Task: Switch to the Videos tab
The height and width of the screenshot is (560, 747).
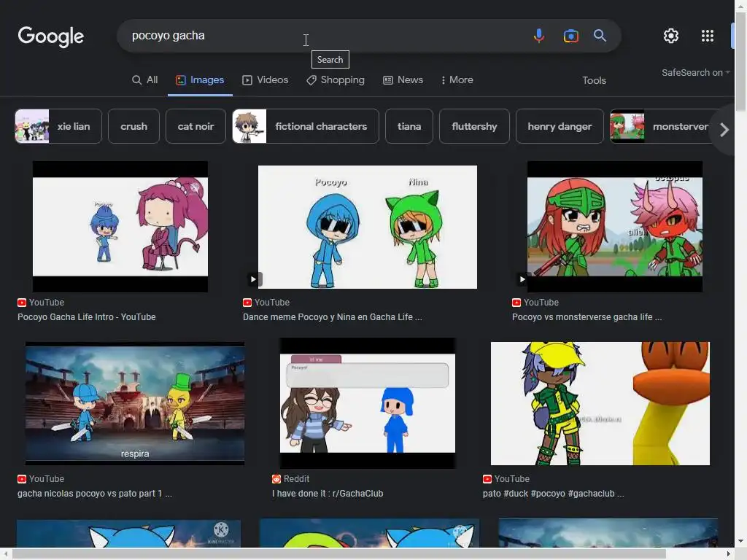Action: pyautogui.click(x=266, y=80)
